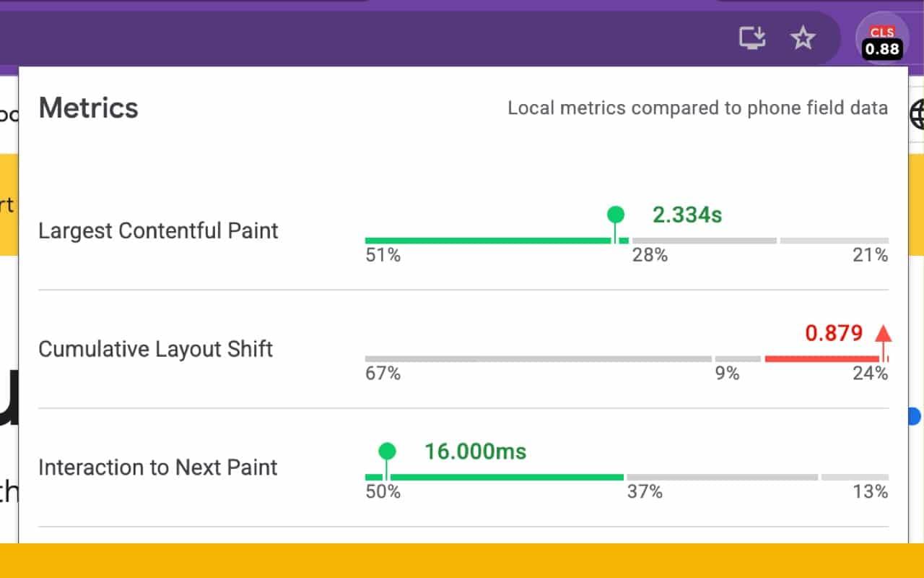Click the 51% label under the LCP bar
The height and width of the screenshot is (578, 924).
[x=382, y=254]
